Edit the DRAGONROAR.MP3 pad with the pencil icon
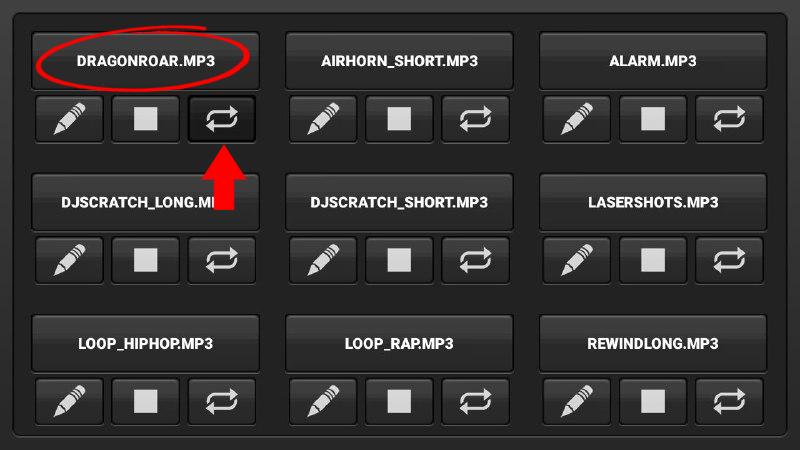 click(69, 119)
